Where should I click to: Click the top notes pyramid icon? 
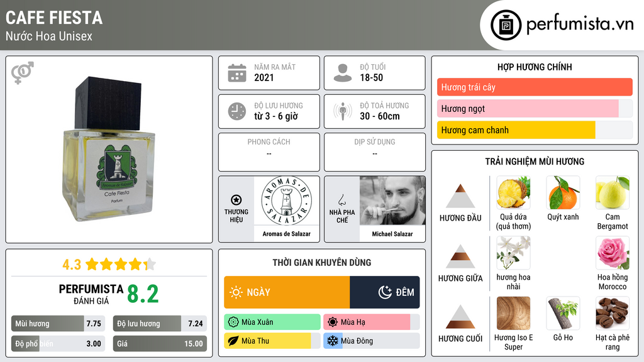pyautogui.click(x=460, y=196)
